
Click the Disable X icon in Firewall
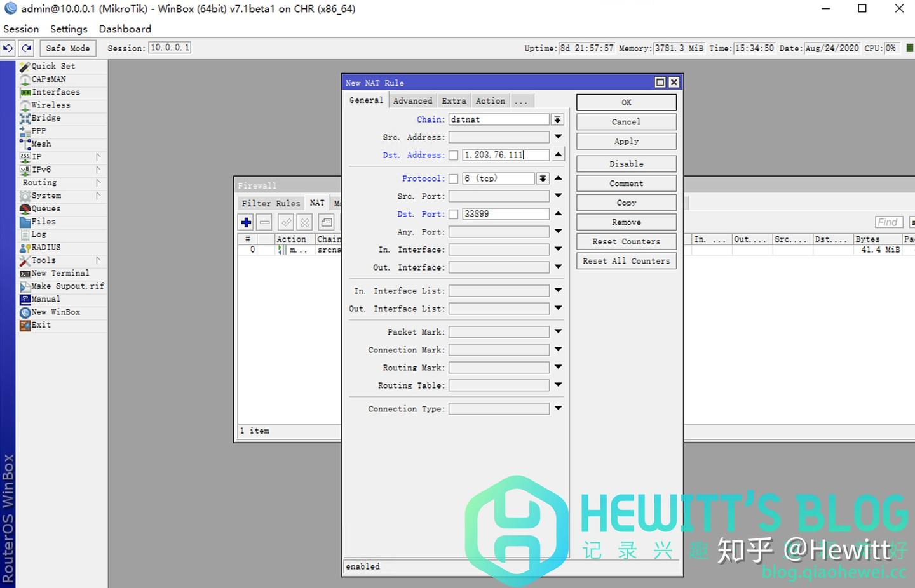pos(305,222)
